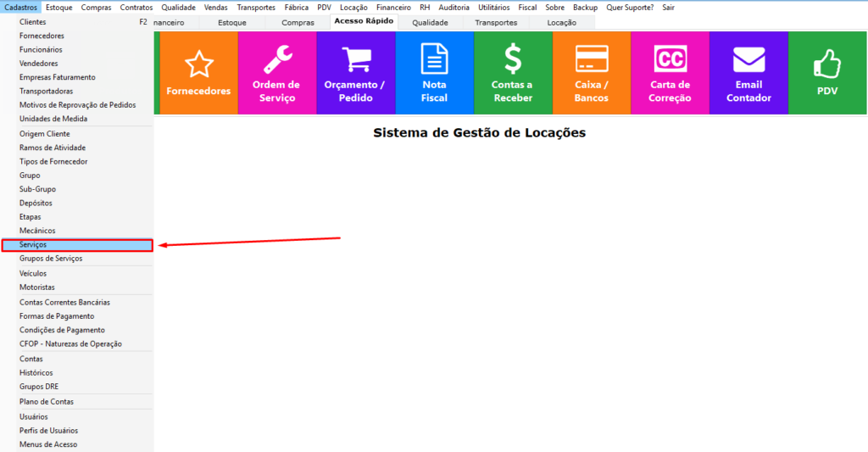Click Sair in the menu bar
Viewport: 868px width, 452px height.
tap(669, 7)
